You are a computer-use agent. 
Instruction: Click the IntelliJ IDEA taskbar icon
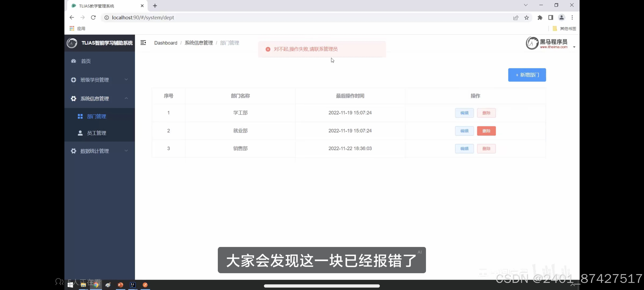pyautogui.click(x=133, y=285)
